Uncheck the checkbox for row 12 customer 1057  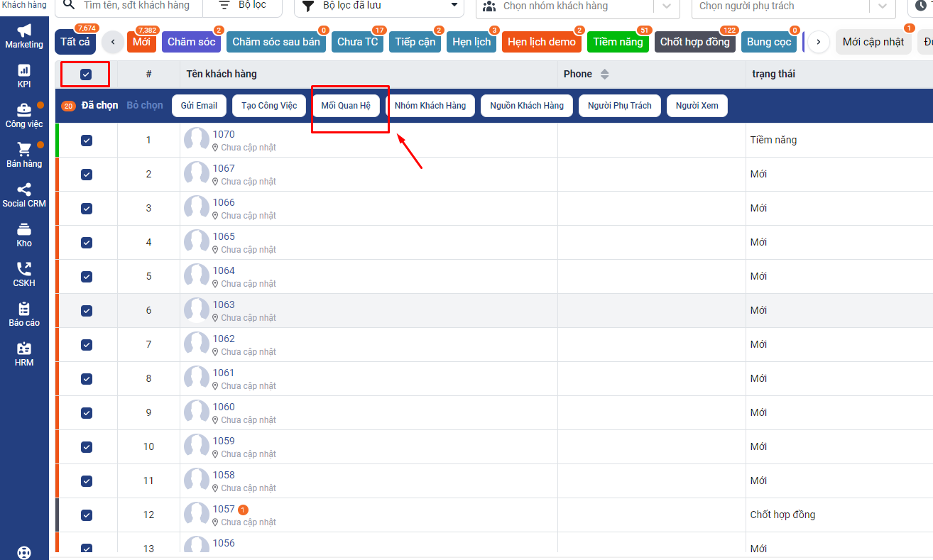coord(87,515)
